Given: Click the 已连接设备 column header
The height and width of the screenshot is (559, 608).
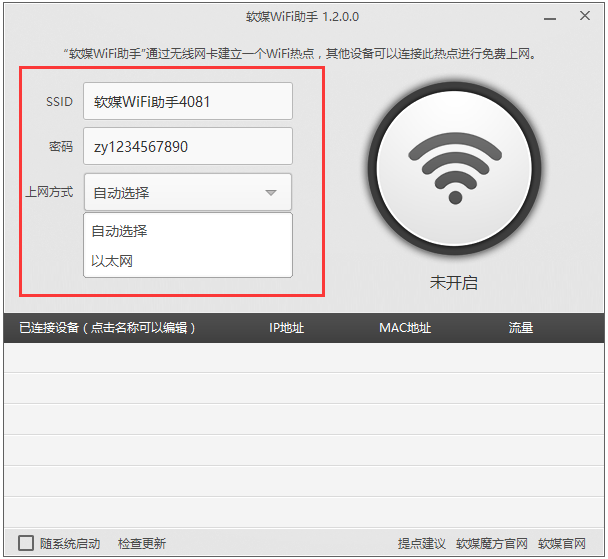Looking at the screenshot, I should click(x=107, y=327).
